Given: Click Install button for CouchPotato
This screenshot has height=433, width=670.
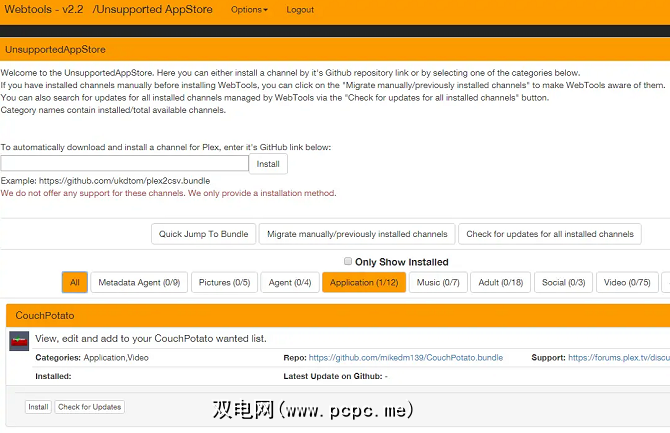Looking at the screenshot, I should 38,407.
